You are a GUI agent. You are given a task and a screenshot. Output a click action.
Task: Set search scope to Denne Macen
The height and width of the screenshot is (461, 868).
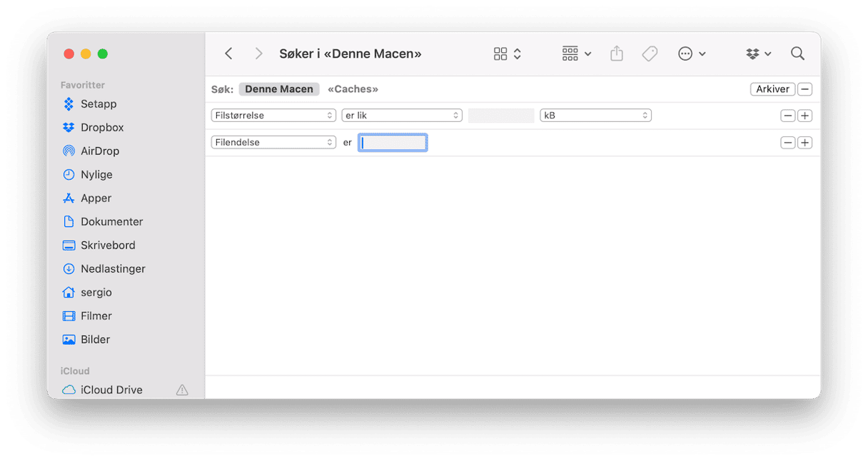coord(279,89)
